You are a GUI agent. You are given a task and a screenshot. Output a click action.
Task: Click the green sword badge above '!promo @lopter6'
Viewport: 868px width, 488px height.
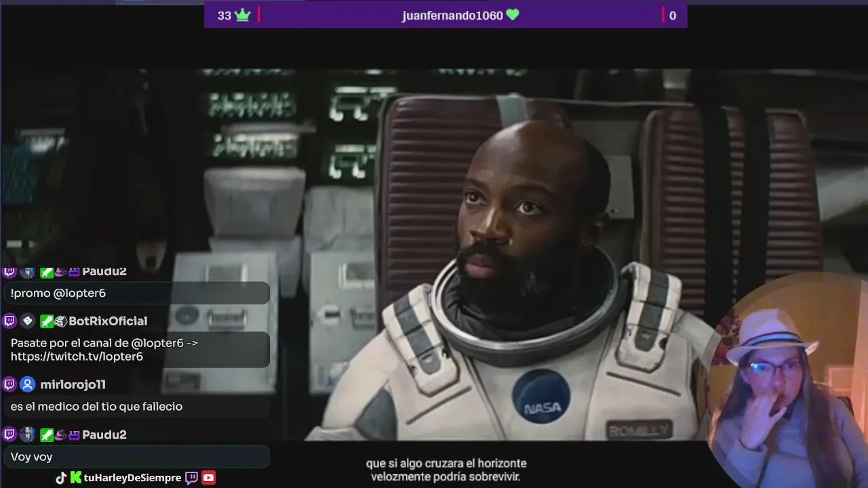(46, 272)
